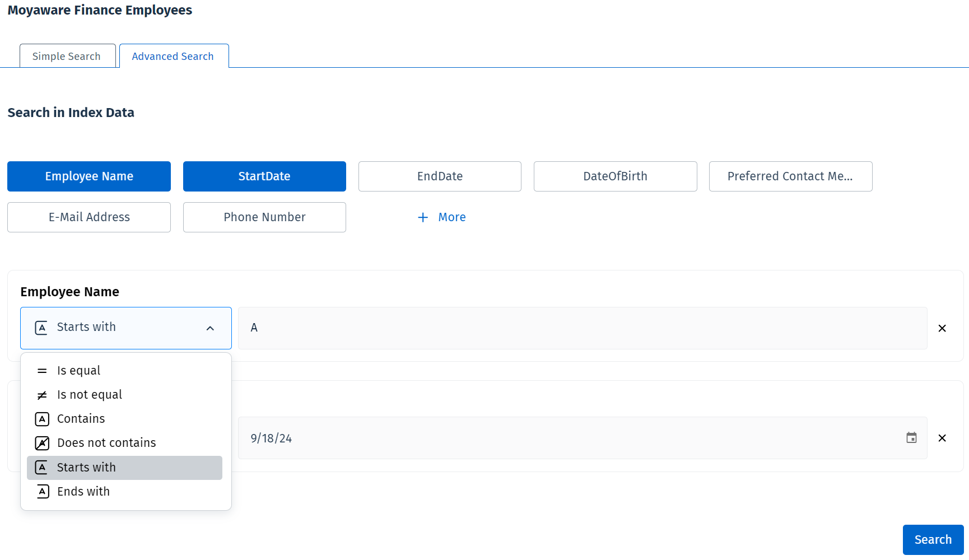The width and height of the screenshot is (969, 560).
Task: Toggle off the StartDate field filter
Action: click(264, 176)
